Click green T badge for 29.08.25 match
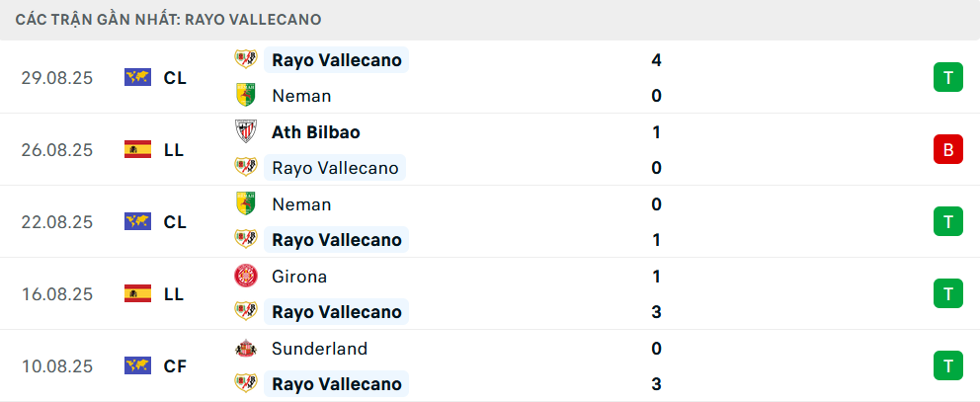 (x=947, y=78)
